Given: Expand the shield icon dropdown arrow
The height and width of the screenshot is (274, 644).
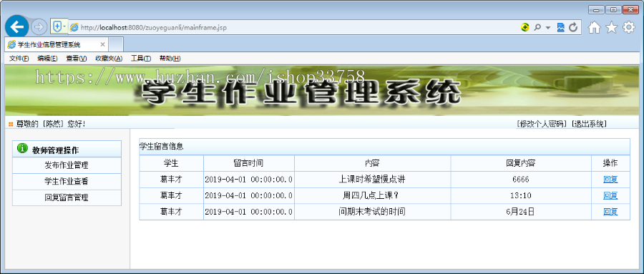Looking at the screenshot, I should (64, 26).
